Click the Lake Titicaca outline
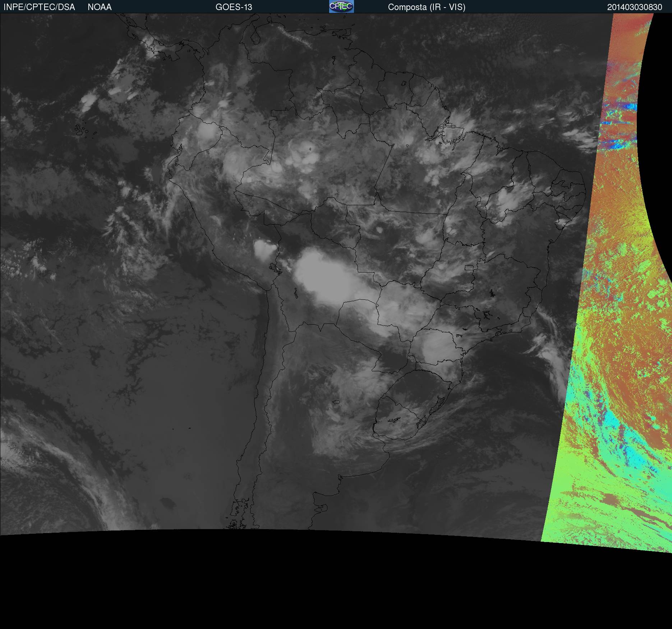Viewport: 672px width, 629px height. pos(275,268)
